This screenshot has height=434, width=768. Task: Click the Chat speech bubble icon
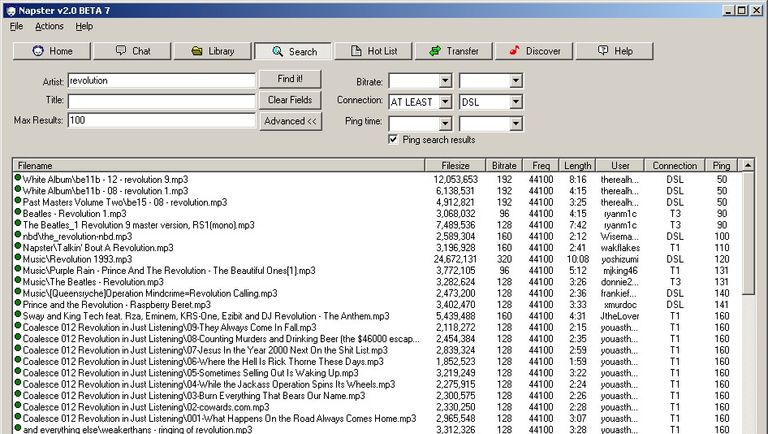tap(120, 50)
